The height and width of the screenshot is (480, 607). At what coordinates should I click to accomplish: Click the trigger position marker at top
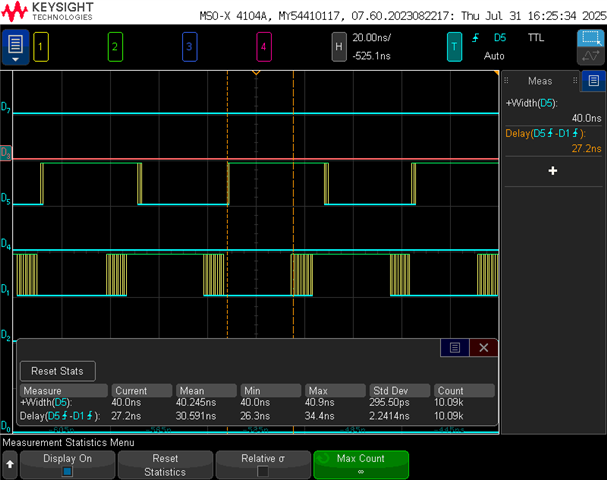pos(256,72)
